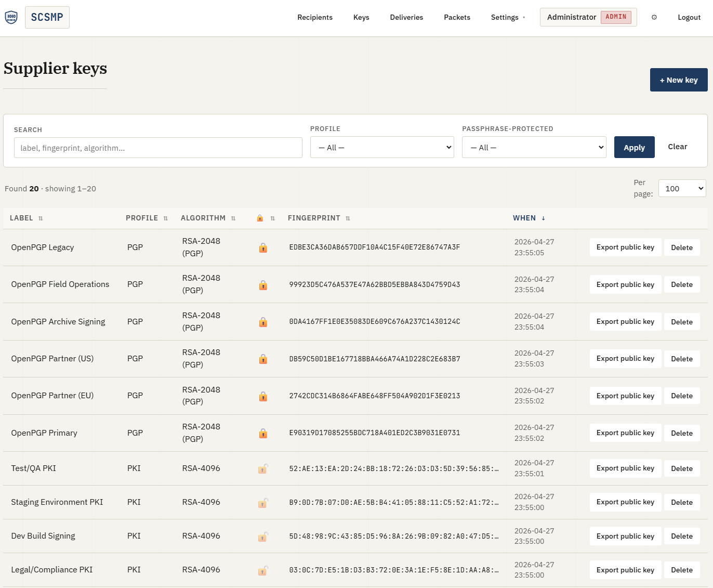
Task: Open the Per page dropdown
Action: click(682, 188)
